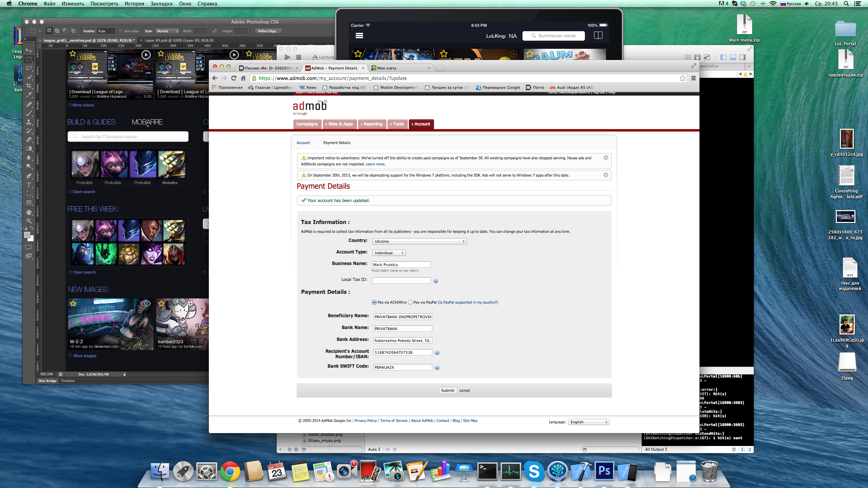Click help icon next to Bank SWIFT Code
This screenshot has height=488, width=868.
[437, 368]
